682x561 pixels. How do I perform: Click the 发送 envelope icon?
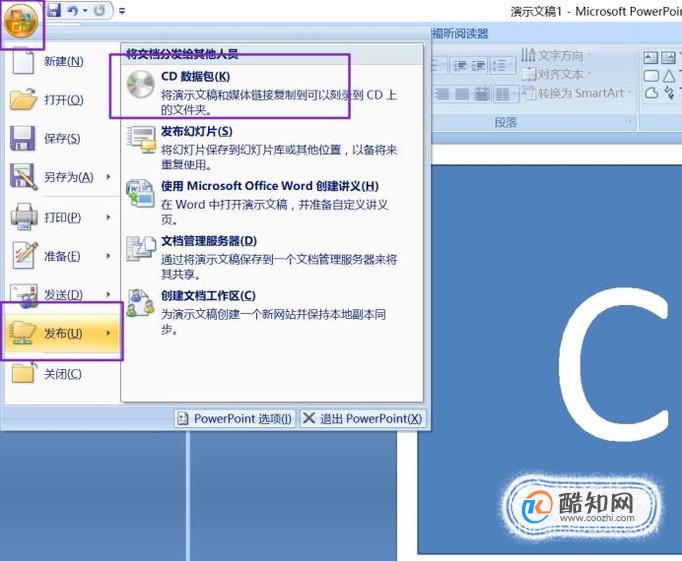pyautogui.click(x=24, y=297)
